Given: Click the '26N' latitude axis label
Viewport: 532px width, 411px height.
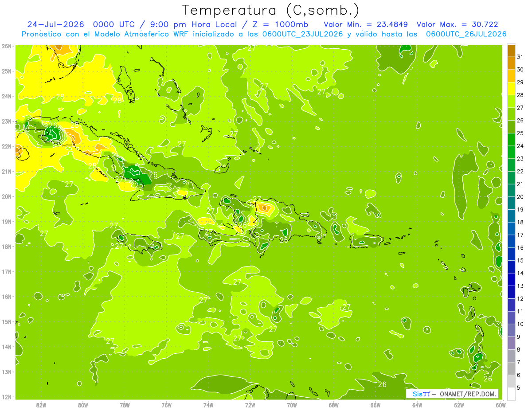Looking at the screenshot, I should (7, 46).
